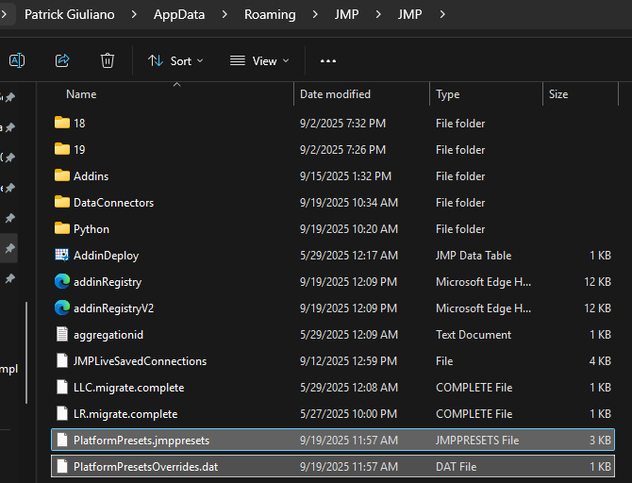Select the Addins folder icon
Image resolution: width=632 pixels, height=483 pixels.
62,175
